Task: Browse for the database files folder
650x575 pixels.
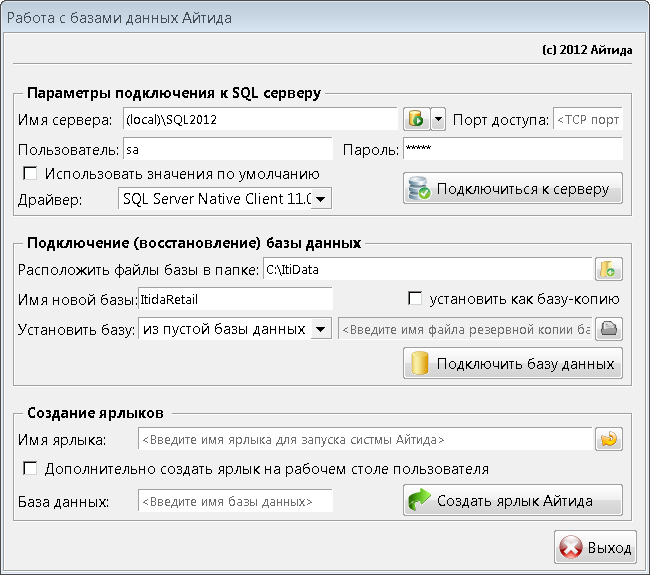Action: pyautogui.click(x=609, y=269)
